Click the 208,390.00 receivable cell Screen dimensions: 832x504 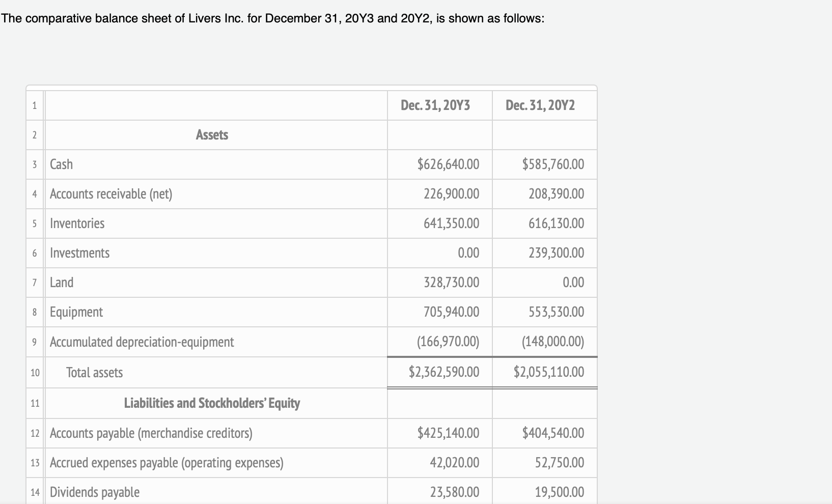point(556,194)
